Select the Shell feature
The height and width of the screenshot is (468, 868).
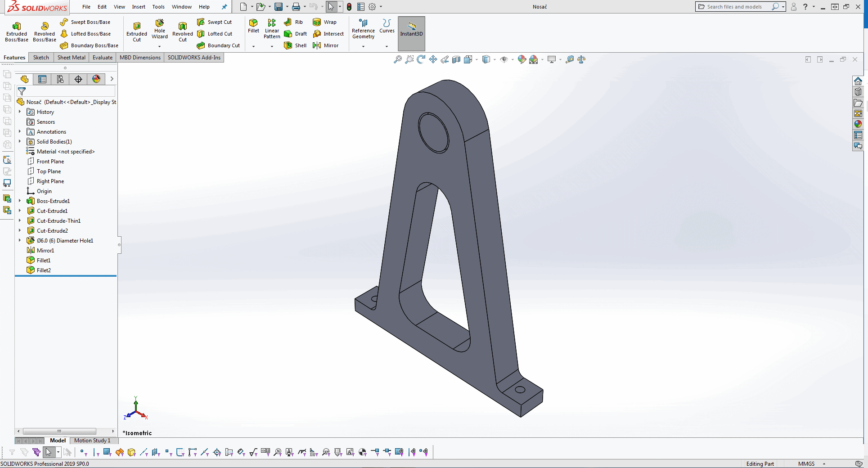pyautogui.click(x=295, y=45)
